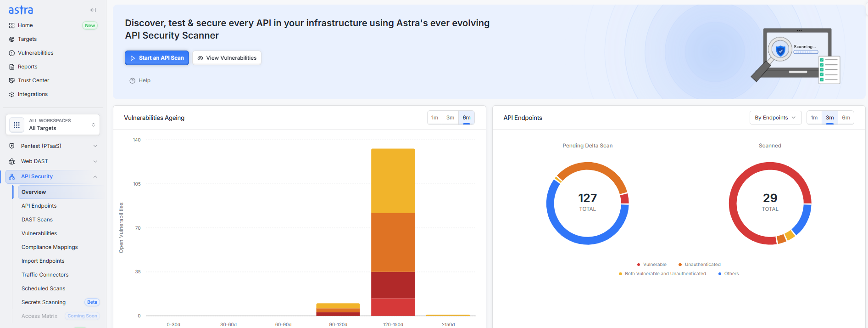Click the Pending Delta Scan donut chart
Viewport: 868px width, 328px height.
coord(587,203)
